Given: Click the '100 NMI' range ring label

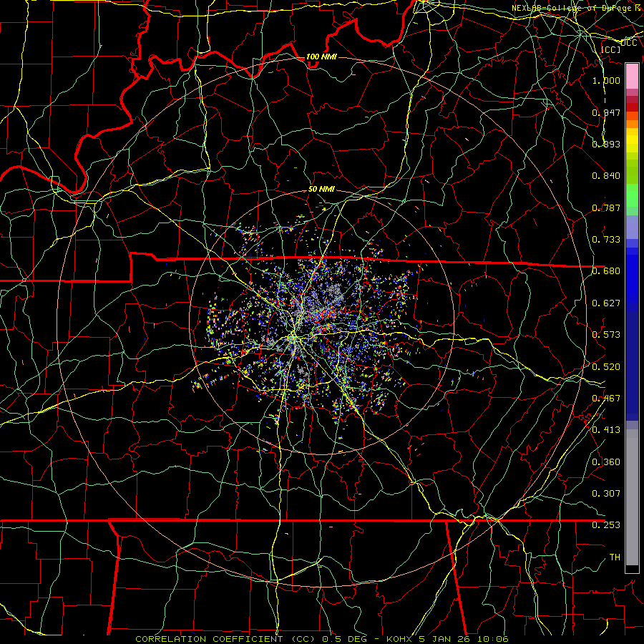Looking at the screenshot, I should tap(321, 57).
